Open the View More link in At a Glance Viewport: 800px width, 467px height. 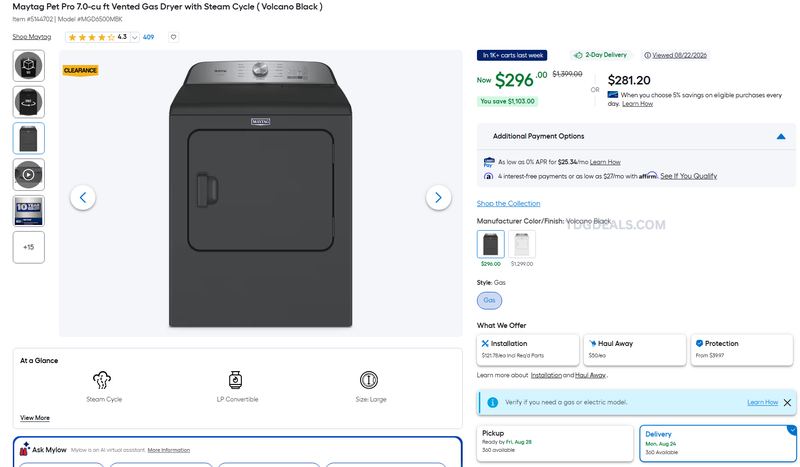coord(35,417)
